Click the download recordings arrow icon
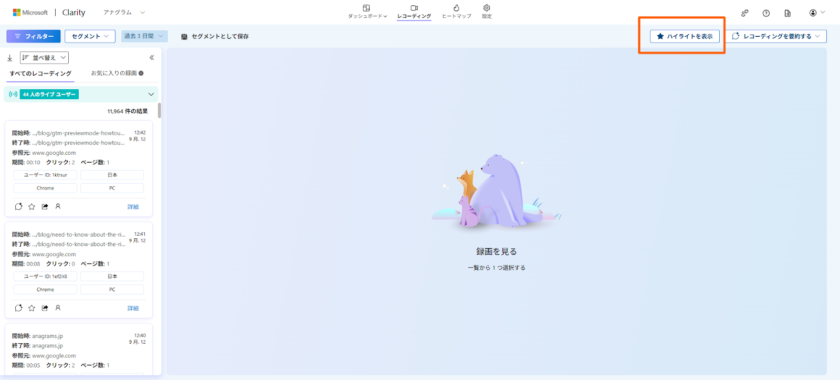Screen dimensions: 840x380 coord(10,58)
